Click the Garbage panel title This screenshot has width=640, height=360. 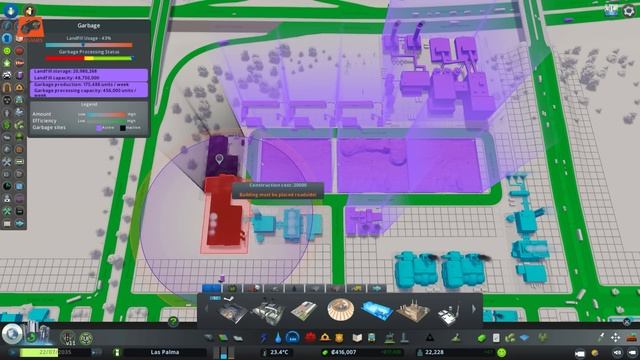click(x=89, y=25)
